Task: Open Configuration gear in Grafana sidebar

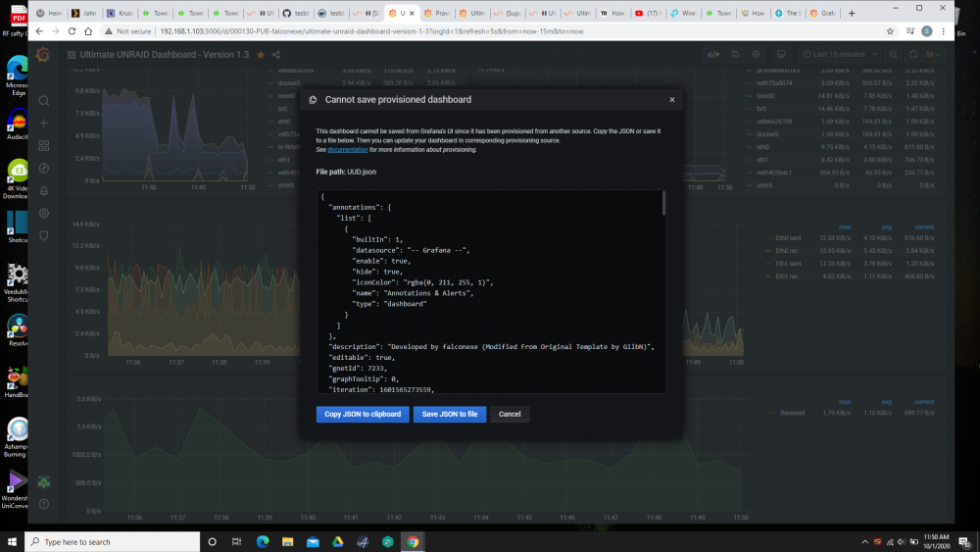Action: 44,213
